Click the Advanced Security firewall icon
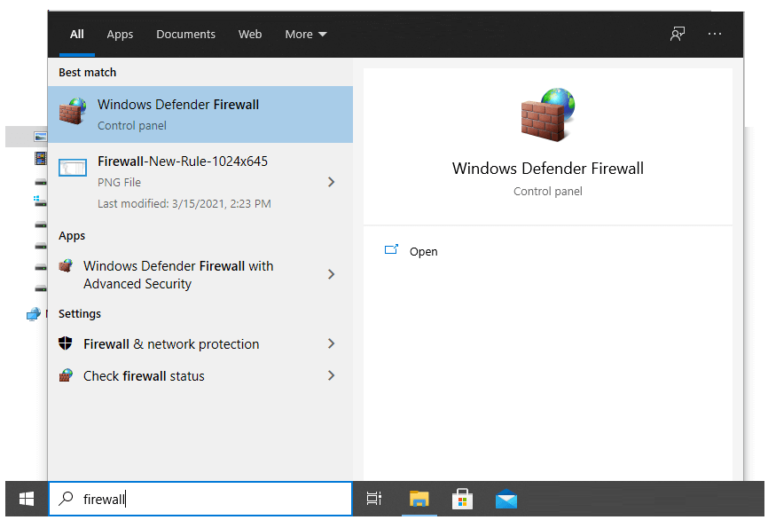 pos(66,266)
